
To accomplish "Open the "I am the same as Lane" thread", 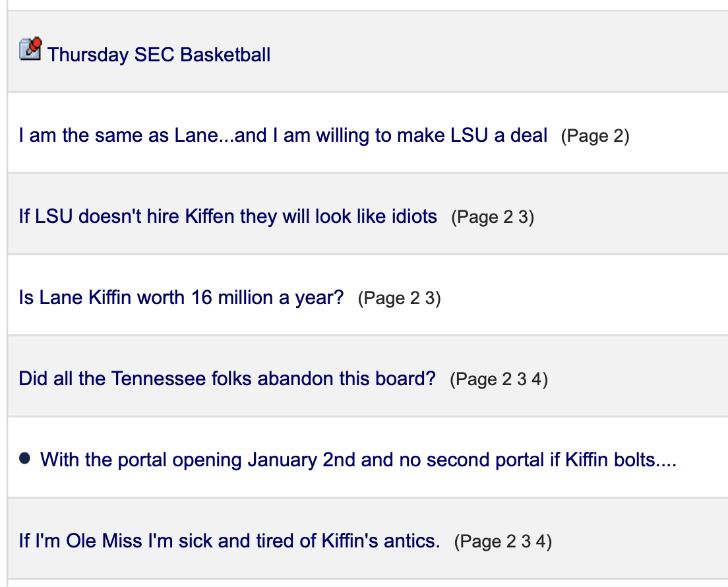I will [283, 135].
